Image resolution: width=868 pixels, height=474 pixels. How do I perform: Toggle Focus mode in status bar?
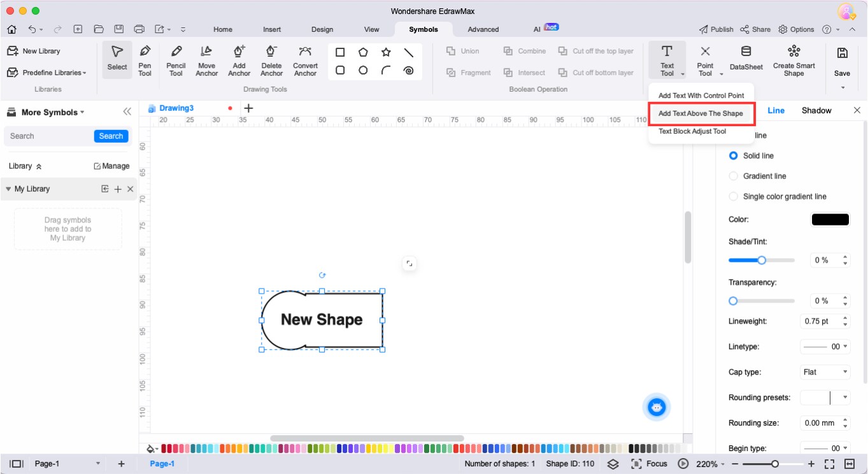(649, 464)
